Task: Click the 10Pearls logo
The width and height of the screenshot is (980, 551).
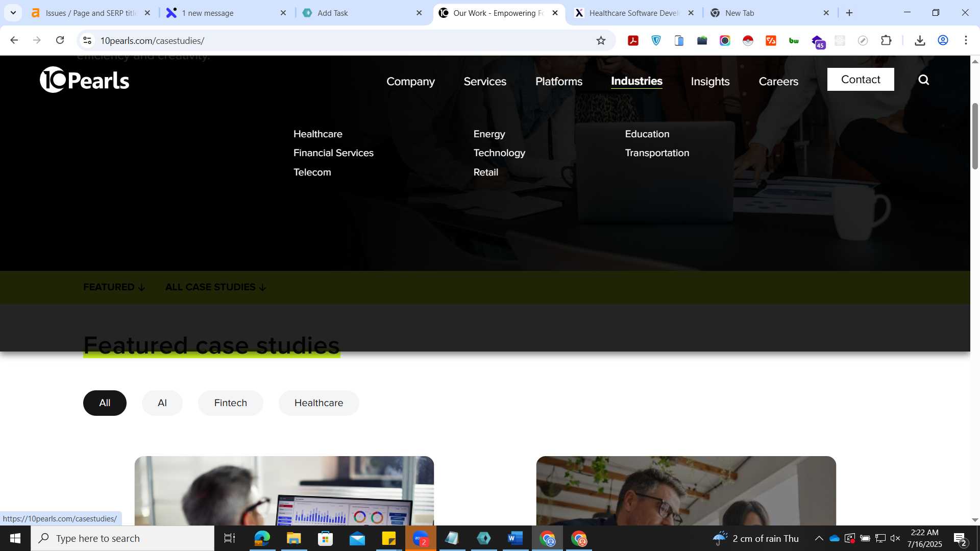Action: coord(85,80)
